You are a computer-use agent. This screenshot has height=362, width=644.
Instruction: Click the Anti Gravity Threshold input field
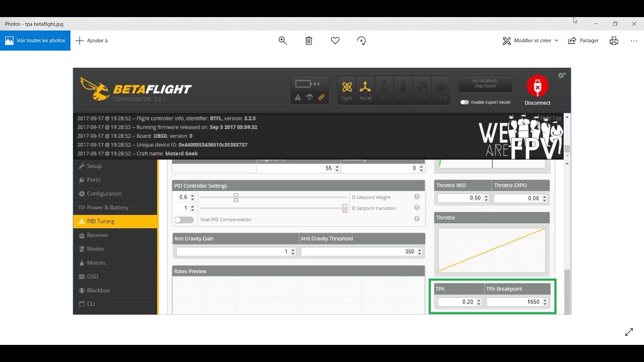[362, 252]
